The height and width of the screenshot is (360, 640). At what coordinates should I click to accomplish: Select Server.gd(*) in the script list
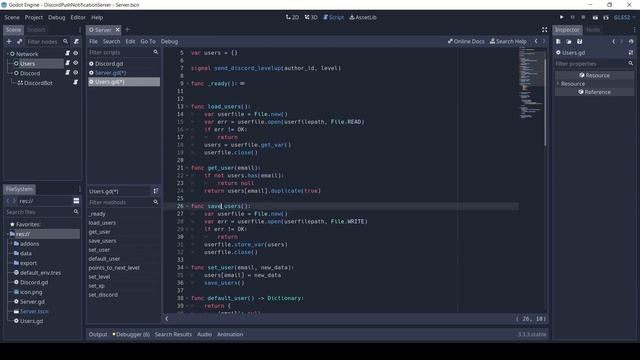[124, 73]
